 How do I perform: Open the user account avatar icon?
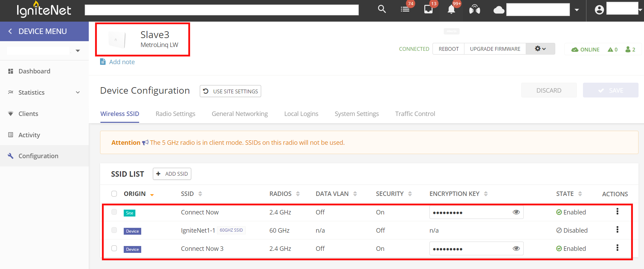599,10
